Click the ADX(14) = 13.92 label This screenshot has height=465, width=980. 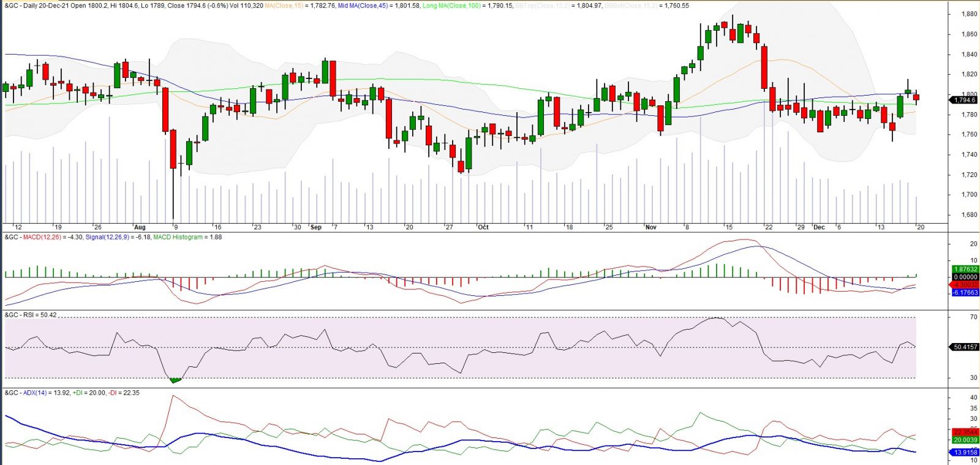click(47, 393)
